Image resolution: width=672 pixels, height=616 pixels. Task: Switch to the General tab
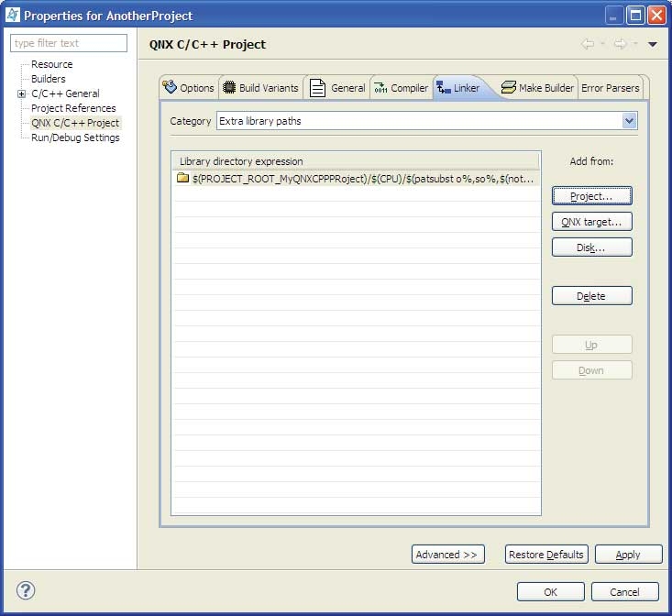click(337, 88)
